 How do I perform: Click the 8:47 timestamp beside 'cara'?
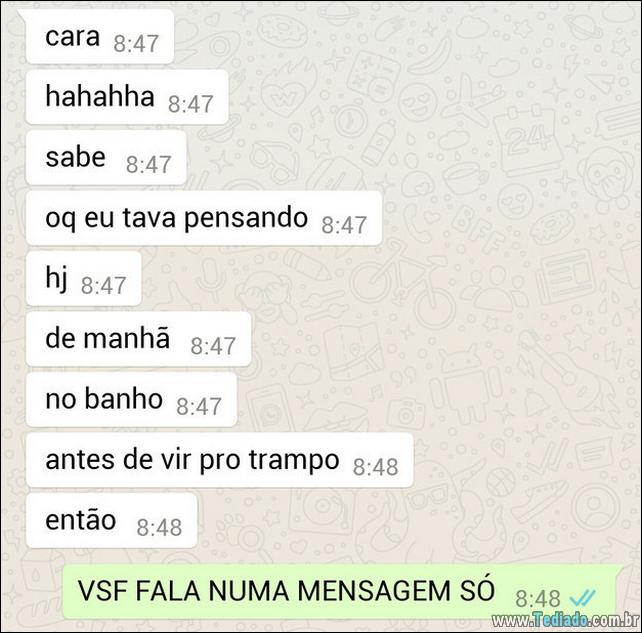[x=136, y=44]
